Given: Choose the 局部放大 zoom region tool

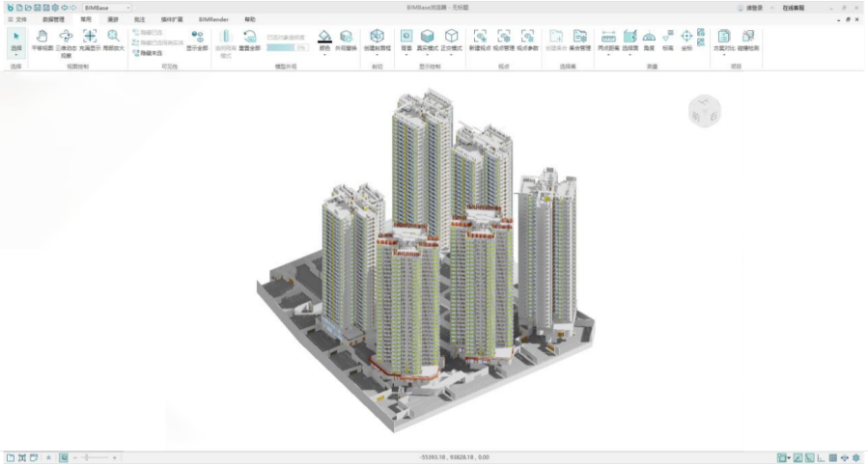Looking at the screenshot, I should (113, 39).
